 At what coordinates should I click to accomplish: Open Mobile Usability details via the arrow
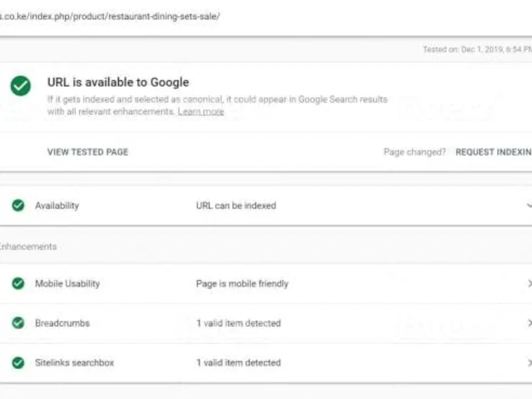(530, 284)
